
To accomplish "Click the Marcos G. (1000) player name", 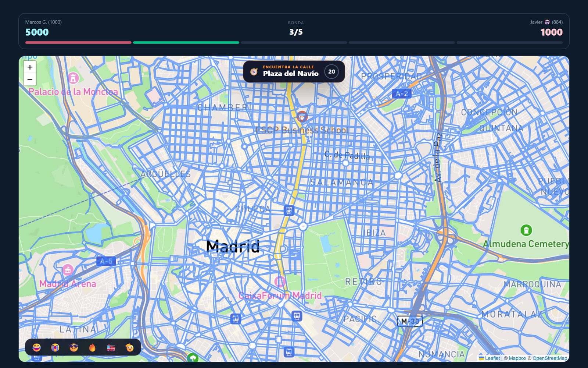I will tap(43, 22).
